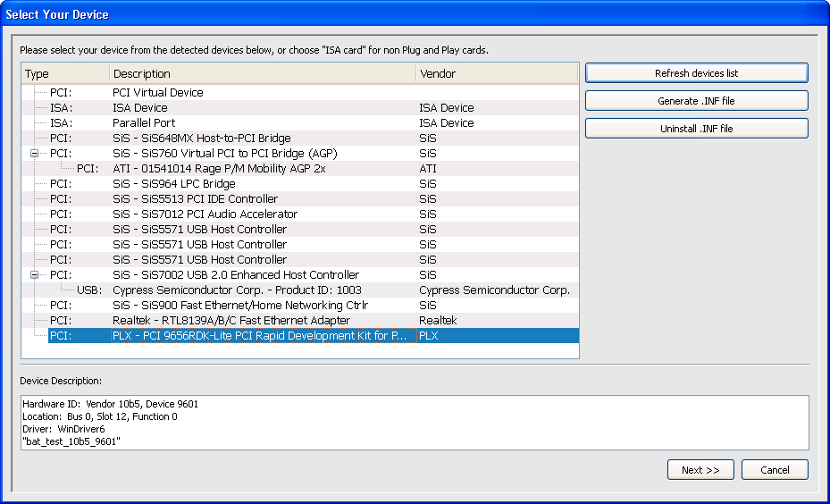The width and height of the screenshot is (830, 504).
Task: Proceed with the Next >> button
Action: pos(700,469)
